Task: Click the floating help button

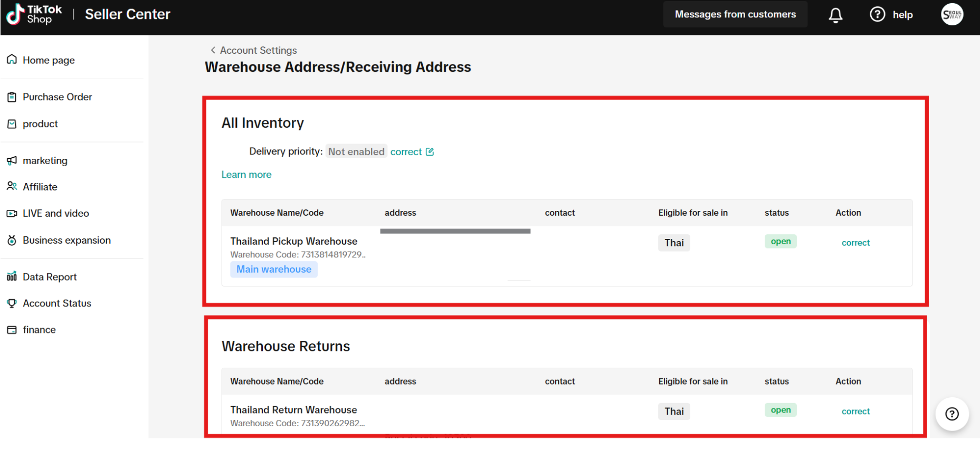Action: point(952,414)
